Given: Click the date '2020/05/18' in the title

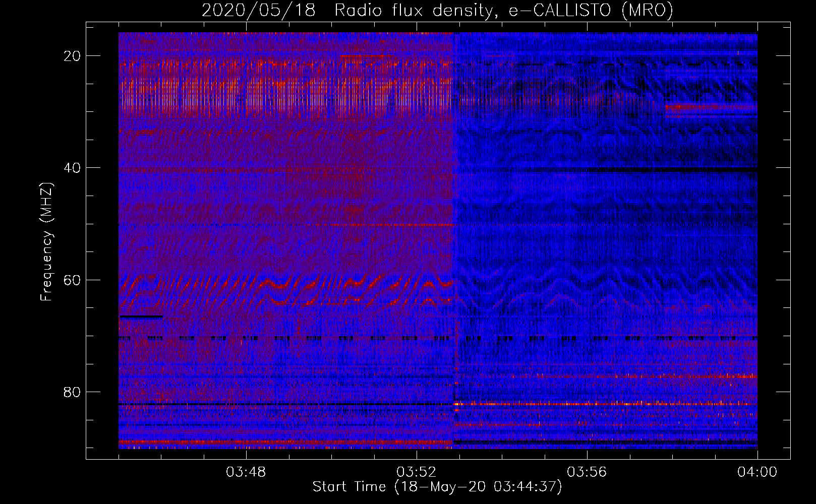Looking at the screenshot, I should point(259,10).
